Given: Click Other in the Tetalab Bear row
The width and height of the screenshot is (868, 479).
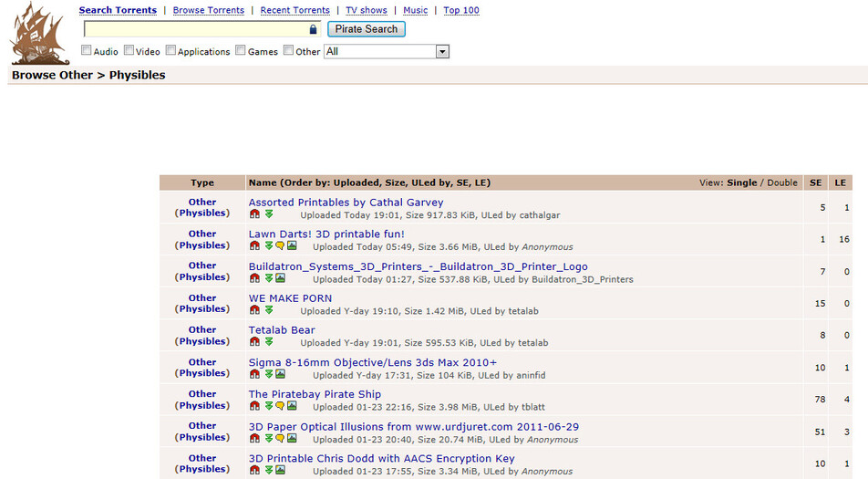Looking at the screenshot, I should click(202, 329).
